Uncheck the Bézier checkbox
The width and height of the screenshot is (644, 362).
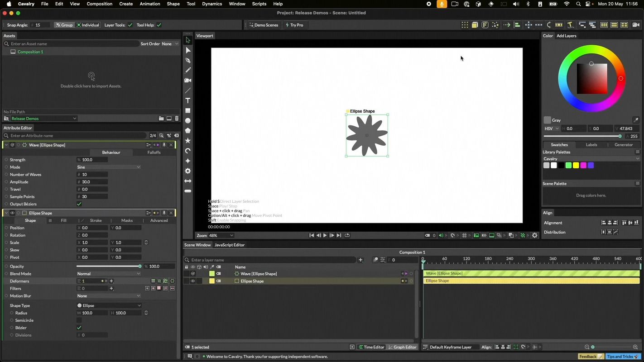79,328
